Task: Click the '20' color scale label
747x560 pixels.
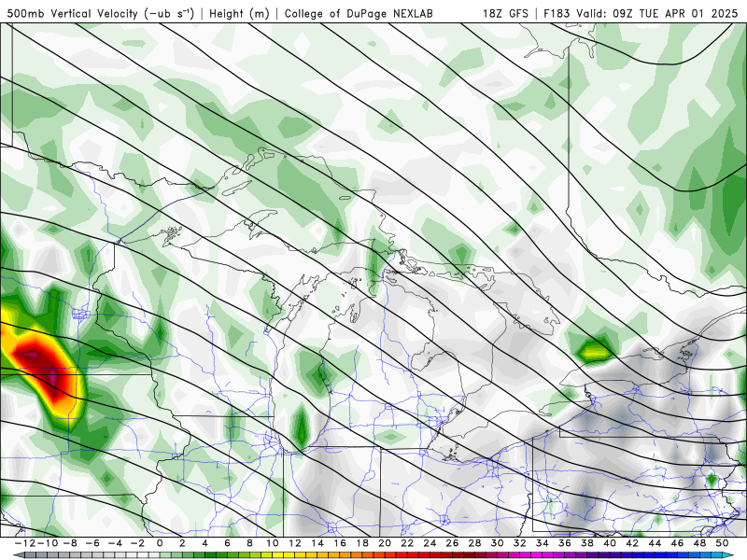Action: point(385,543)
